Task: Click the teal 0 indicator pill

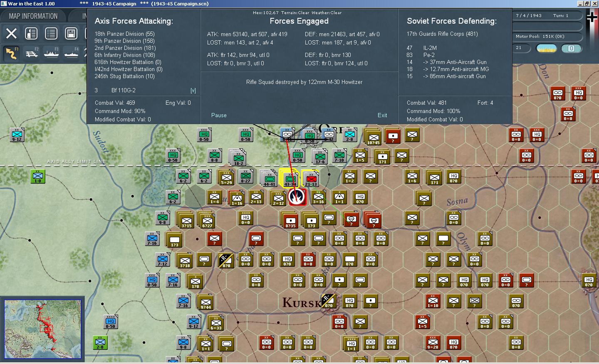Action: coord(571,48)
